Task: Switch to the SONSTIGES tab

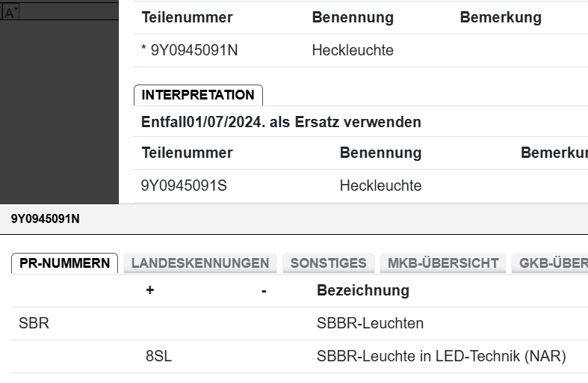Action: pos(328,263)
